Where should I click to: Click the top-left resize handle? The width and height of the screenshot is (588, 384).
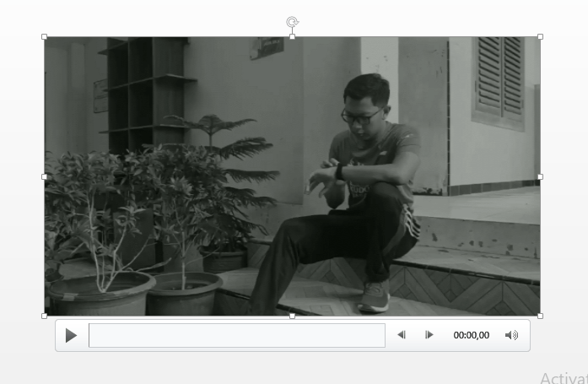click(x=44, y=37)
